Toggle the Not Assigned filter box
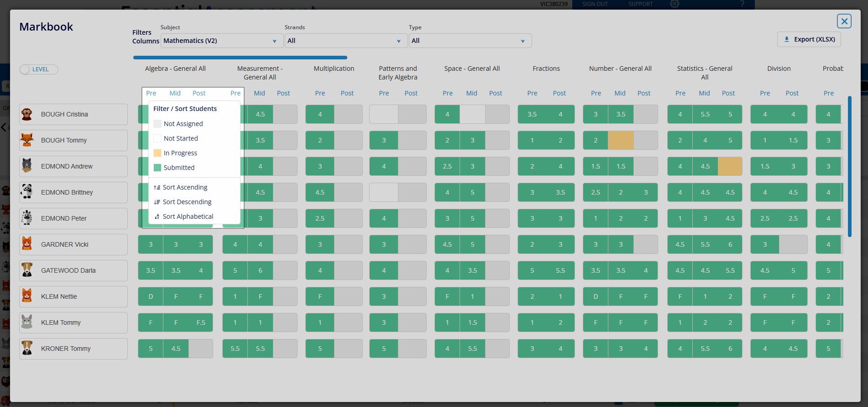This screenshot has height=407, width=868. pyautogui.click(x=157, y=124)
